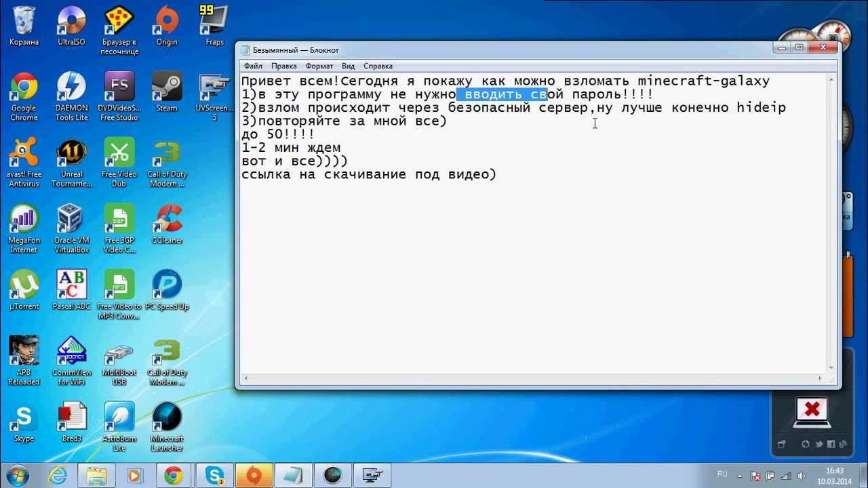Viewport: 868px width, 488px height.
Task: Open the Fraps desktop shortcut
Action: pos(214,26)
